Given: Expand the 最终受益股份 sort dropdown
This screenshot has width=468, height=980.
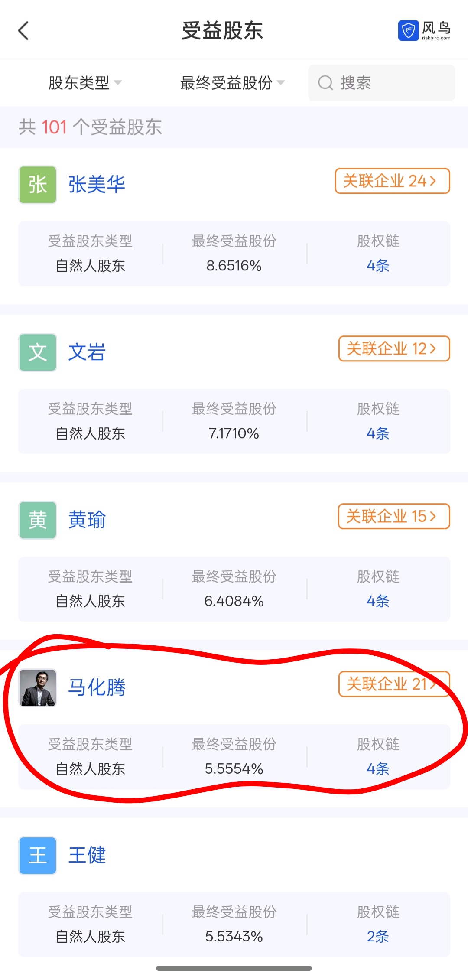Looking at the screenshot, I should 232,83.
